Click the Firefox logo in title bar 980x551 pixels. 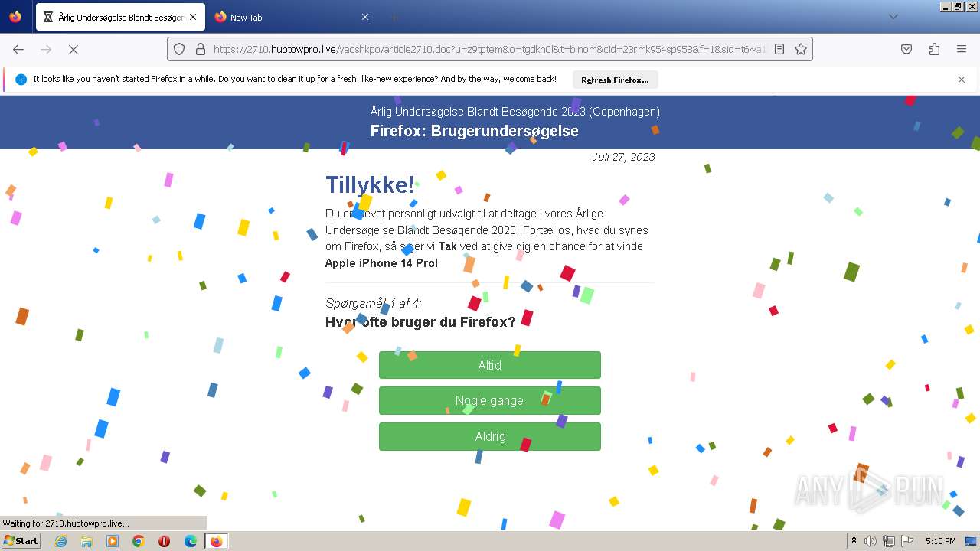[15, 17]
